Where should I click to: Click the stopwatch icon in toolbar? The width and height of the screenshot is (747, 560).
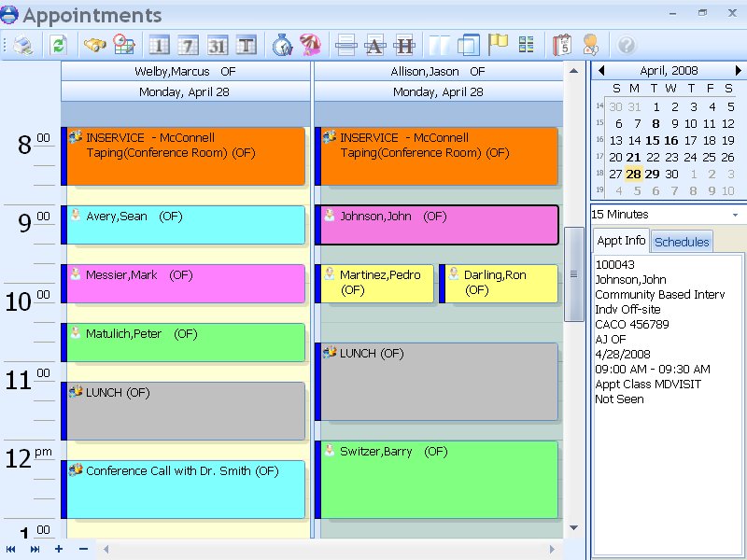(x=282, y=45)
